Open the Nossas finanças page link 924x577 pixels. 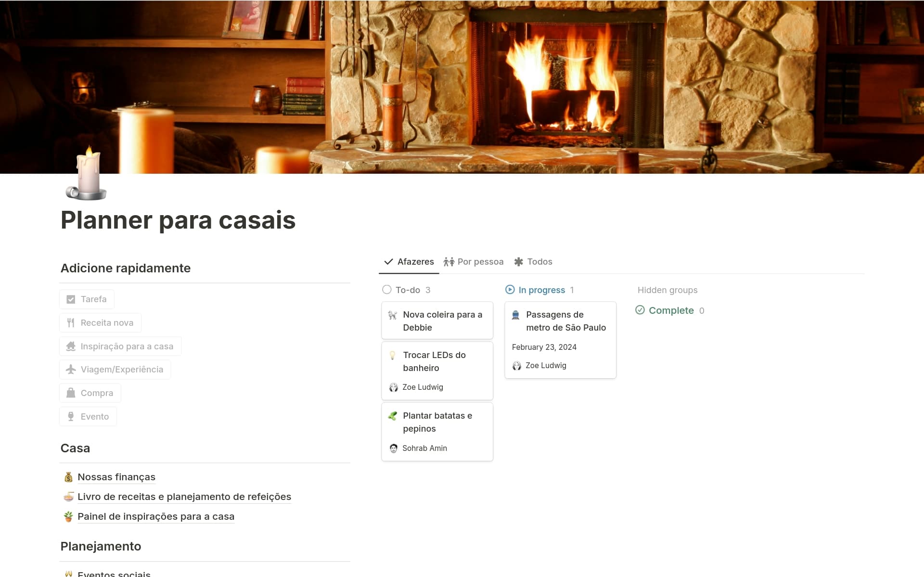tap(116, 477)
